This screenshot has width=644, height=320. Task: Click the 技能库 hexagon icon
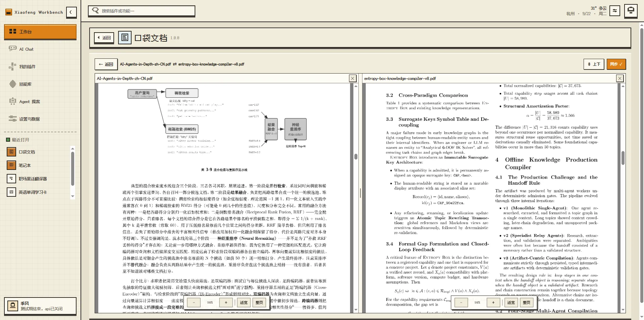click(12, 84)
